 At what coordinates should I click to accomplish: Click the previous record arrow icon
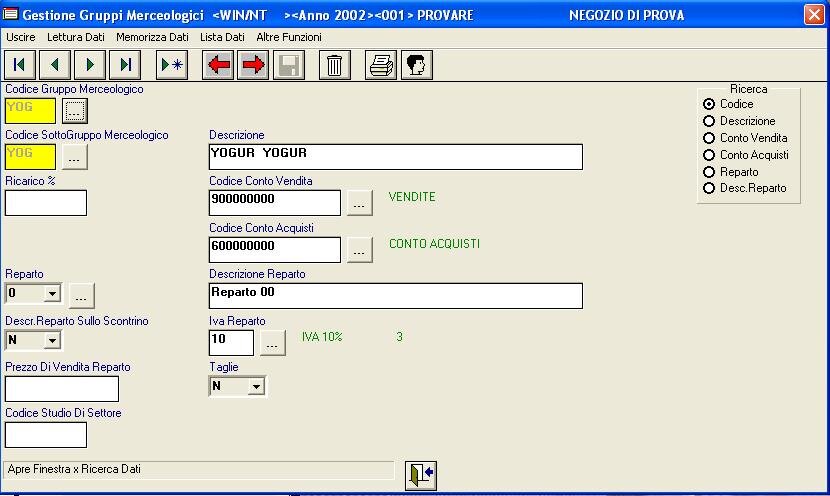(x=54, y=66)
